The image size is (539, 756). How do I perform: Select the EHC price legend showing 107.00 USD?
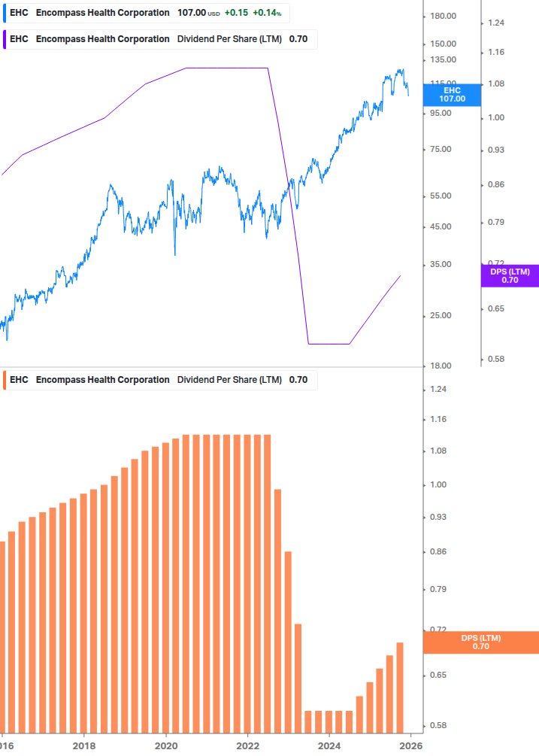(146, 13)
